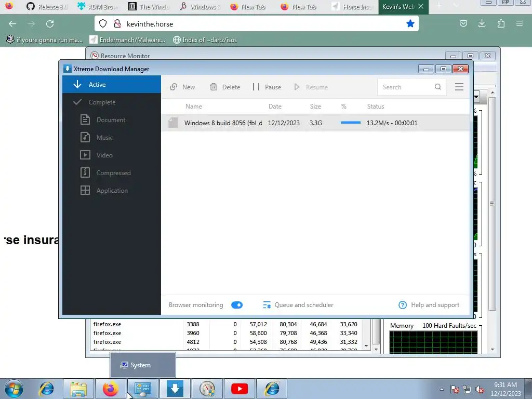Sort downloads by Name column

(x=193, y=107)
